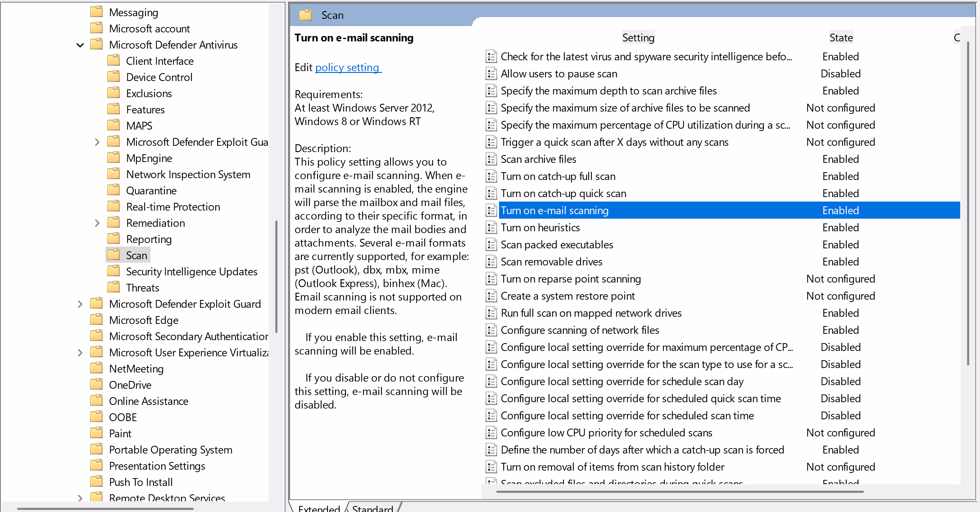Click the policy icon next to 'Turn on heuristics'

tap(491, 228)
